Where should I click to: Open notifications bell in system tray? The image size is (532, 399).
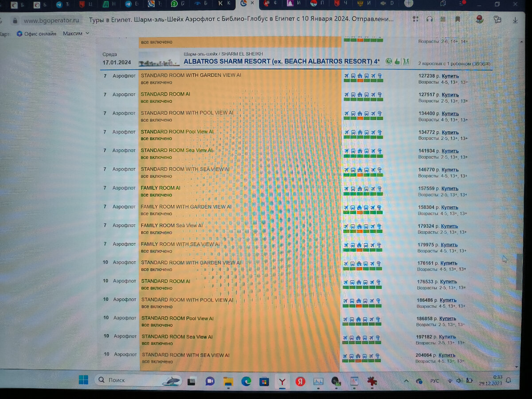[x=509, y=380]
